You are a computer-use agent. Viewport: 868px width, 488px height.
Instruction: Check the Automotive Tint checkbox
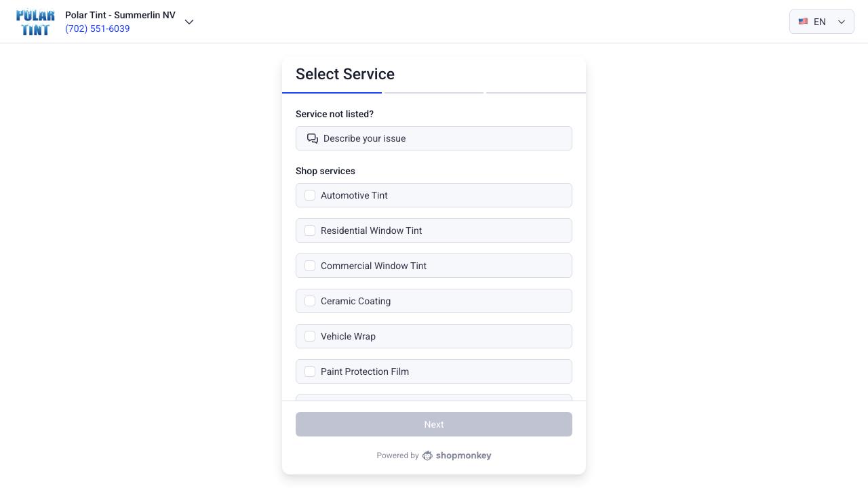click(x=310, y=195)
